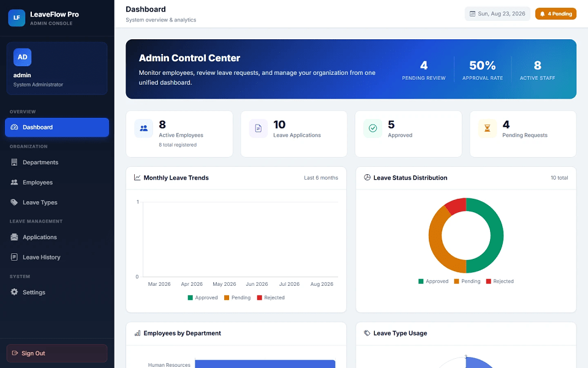Click the Pending Requests stat card
Image resolution: width=588 pixels, height=368 pixels.
click(523, 134)
